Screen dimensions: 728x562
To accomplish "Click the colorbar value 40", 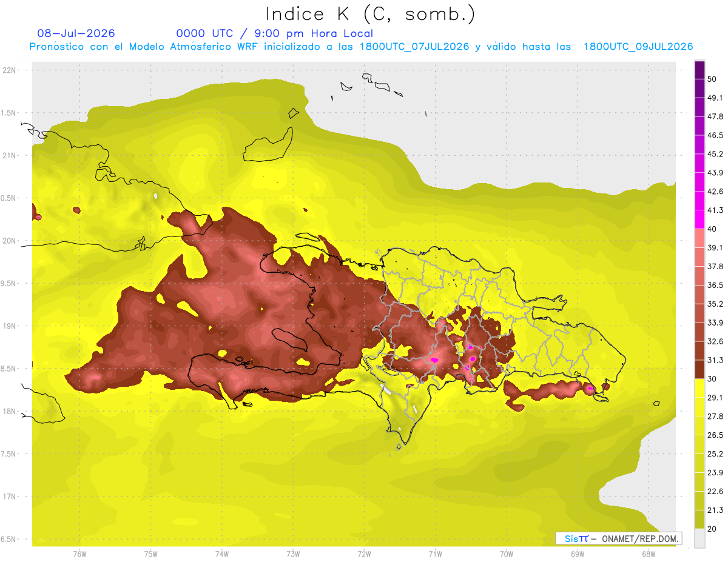I will pyautogui.click(x=712, y=229).
